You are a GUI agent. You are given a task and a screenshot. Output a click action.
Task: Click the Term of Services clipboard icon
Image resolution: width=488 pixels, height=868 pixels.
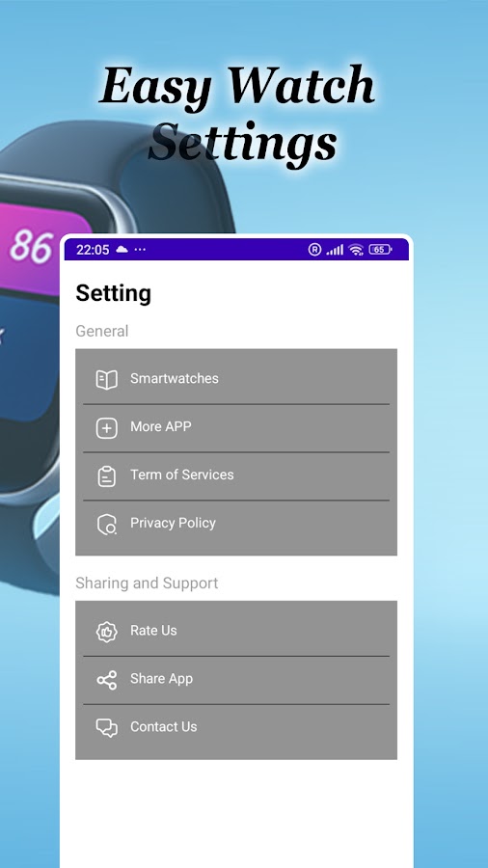106,476
